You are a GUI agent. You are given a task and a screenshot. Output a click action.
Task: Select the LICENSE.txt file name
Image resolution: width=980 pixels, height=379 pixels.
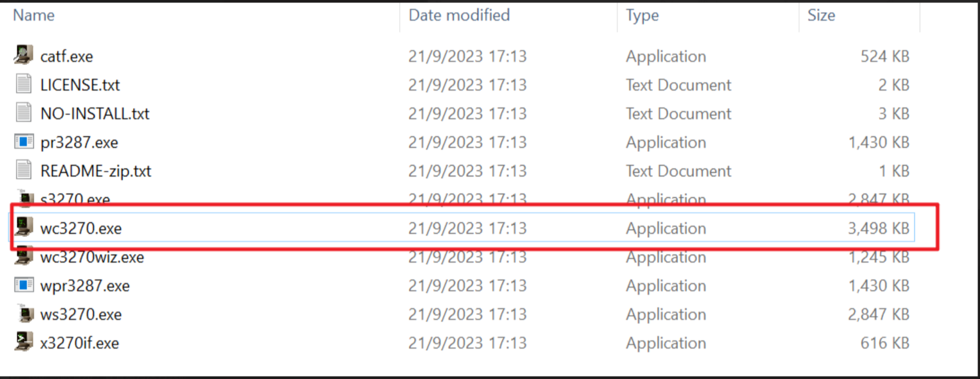point(80,84)
